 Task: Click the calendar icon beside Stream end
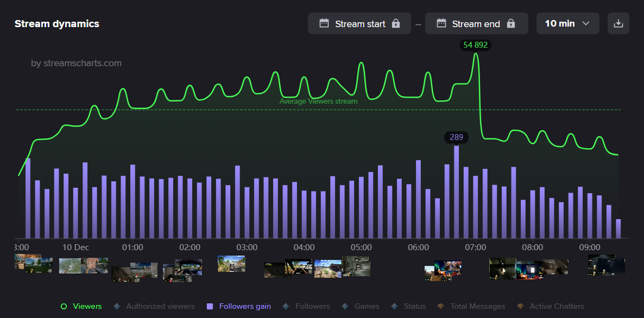pos(441,23)
